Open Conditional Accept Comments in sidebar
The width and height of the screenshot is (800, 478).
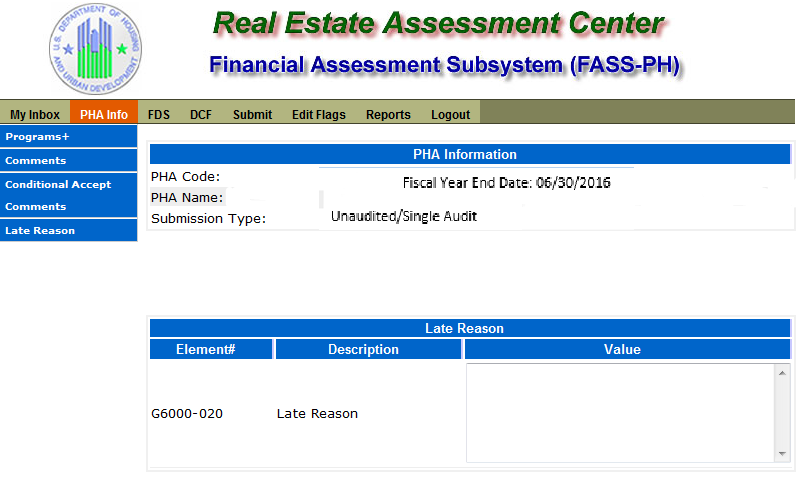(x=68, y=195)
